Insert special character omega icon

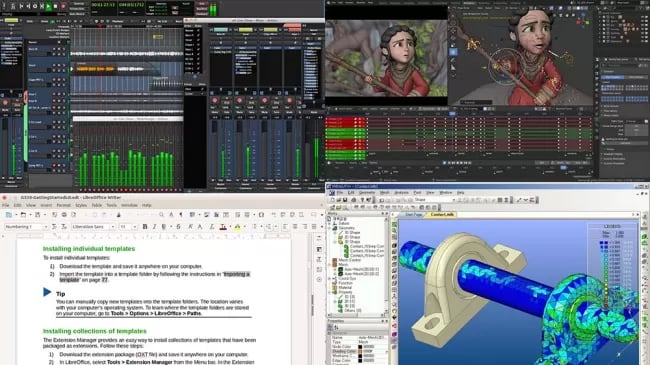(x=262, y=214)
